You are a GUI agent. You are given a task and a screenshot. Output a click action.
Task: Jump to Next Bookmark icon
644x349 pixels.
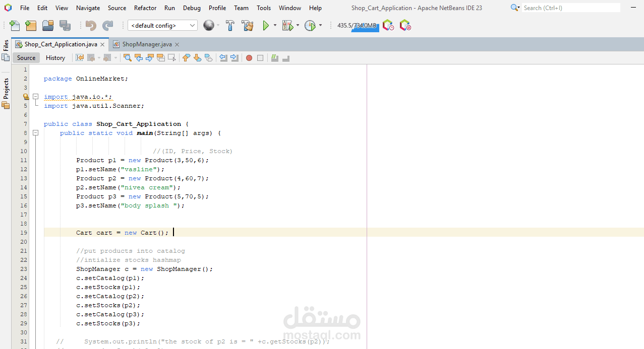click(197, 58)
